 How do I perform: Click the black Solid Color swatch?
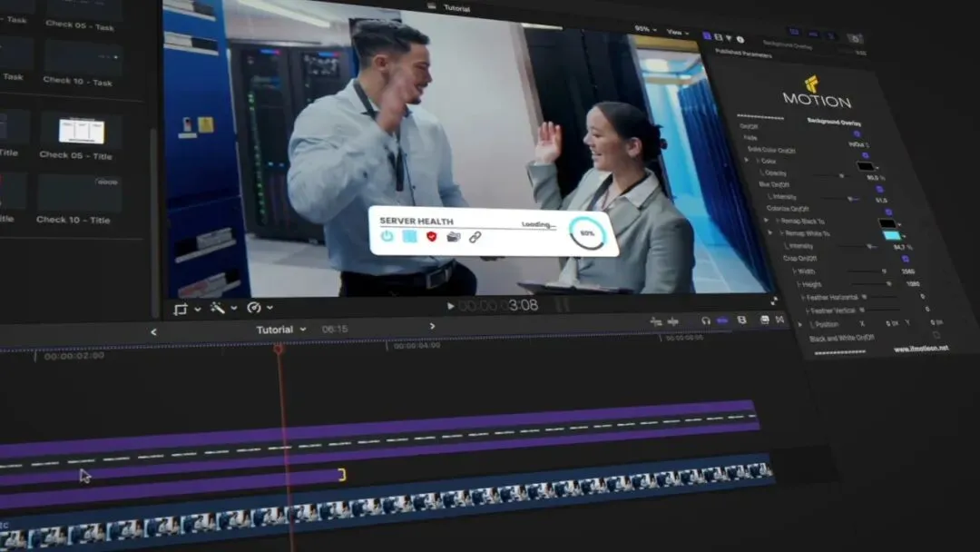coord(866,166)
